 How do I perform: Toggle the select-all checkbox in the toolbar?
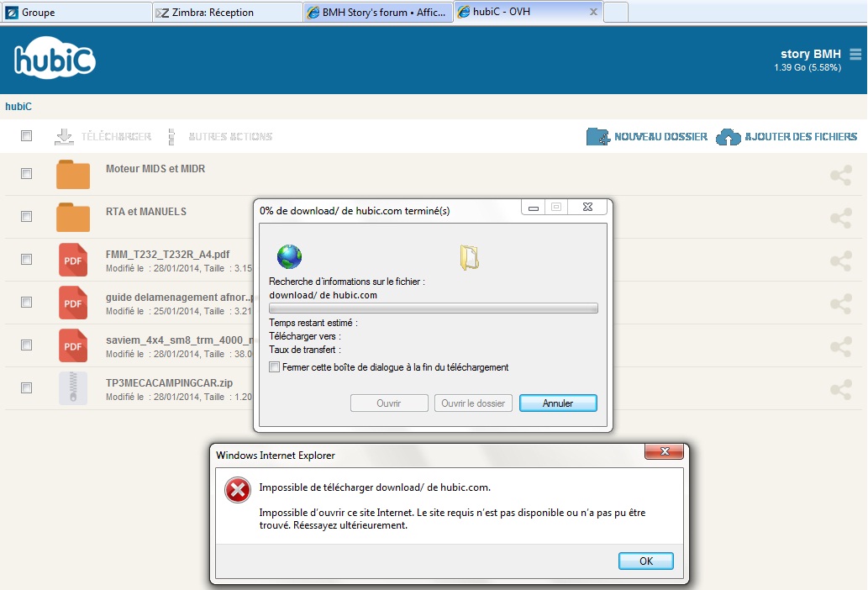pos(26,136)
